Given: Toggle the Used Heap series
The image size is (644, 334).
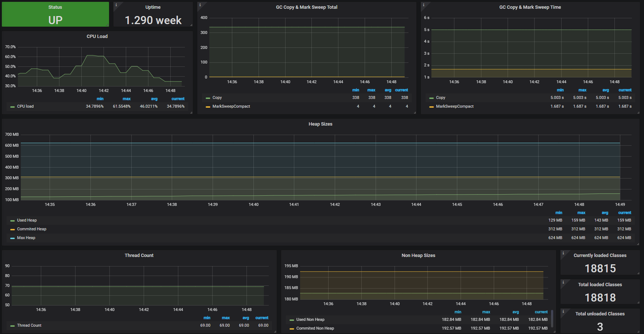Looking at the screenshot, I should point(27,220).
